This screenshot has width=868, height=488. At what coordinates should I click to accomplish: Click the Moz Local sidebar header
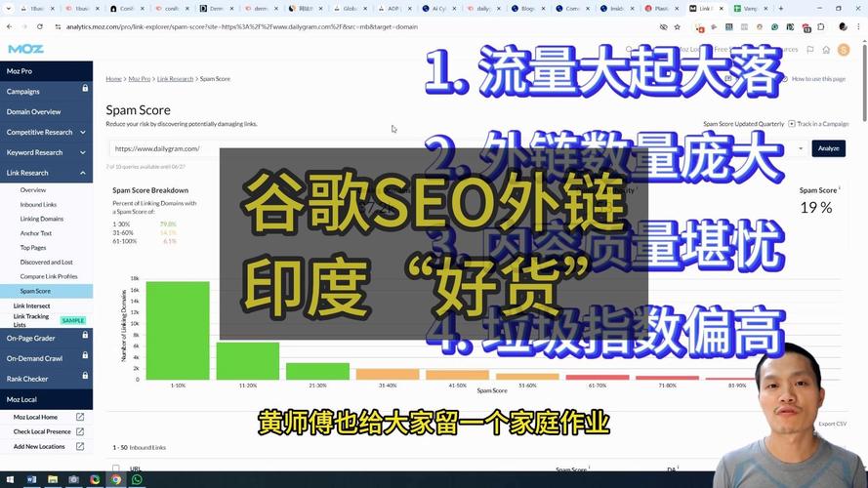tap(47, 399)
